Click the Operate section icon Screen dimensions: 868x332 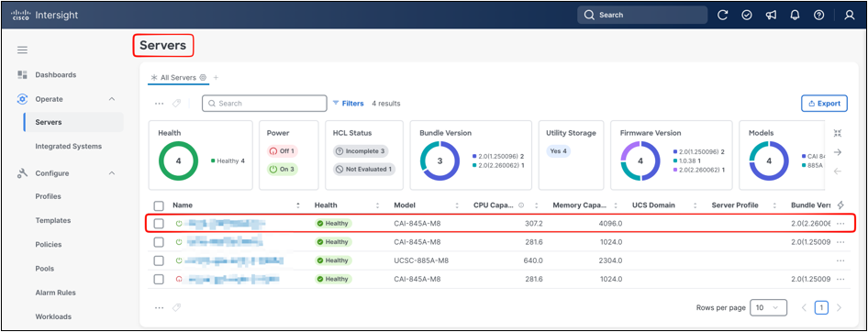point(22,99)
